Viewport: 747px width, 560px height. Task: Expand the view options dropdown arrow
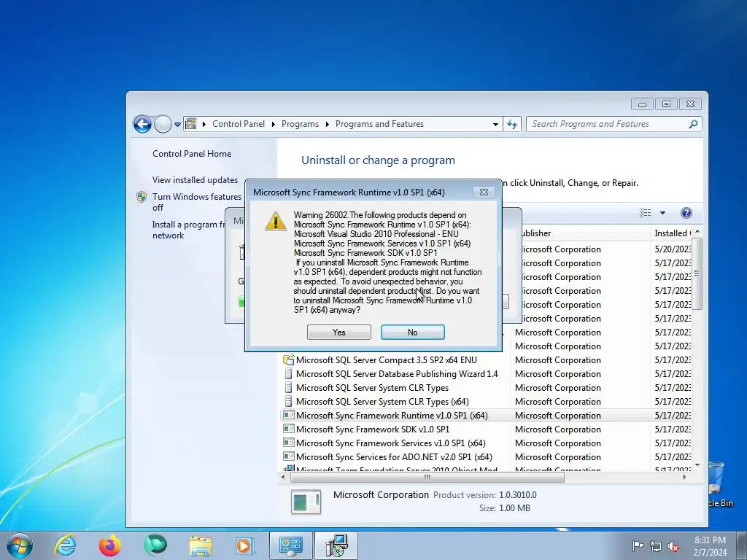coord(662,213)
